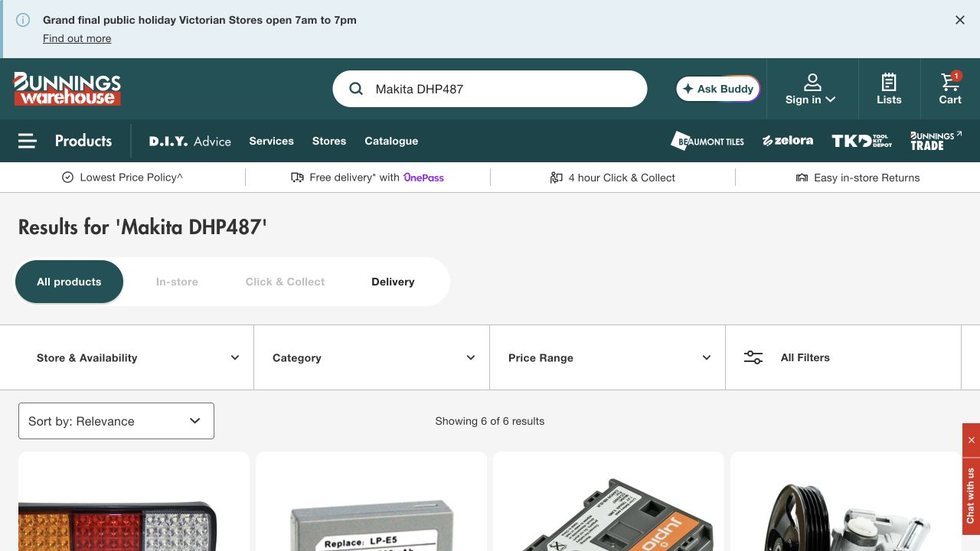Viewport: 980px width, 551px height.
Task: Open the shopping Cart icon
Action: click(x=950, y=81)
